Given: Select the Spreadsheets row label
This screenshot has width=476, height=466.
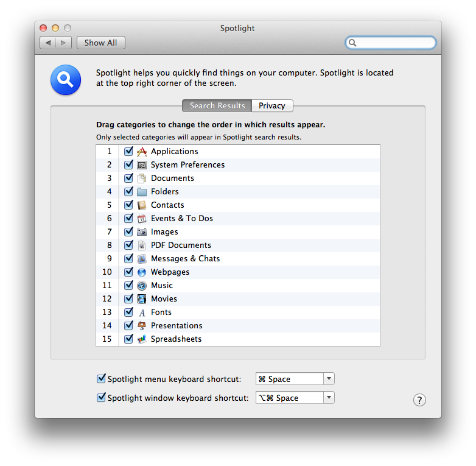Looking at the screenshot, I should pyautogui.click(x=176, y=339).
